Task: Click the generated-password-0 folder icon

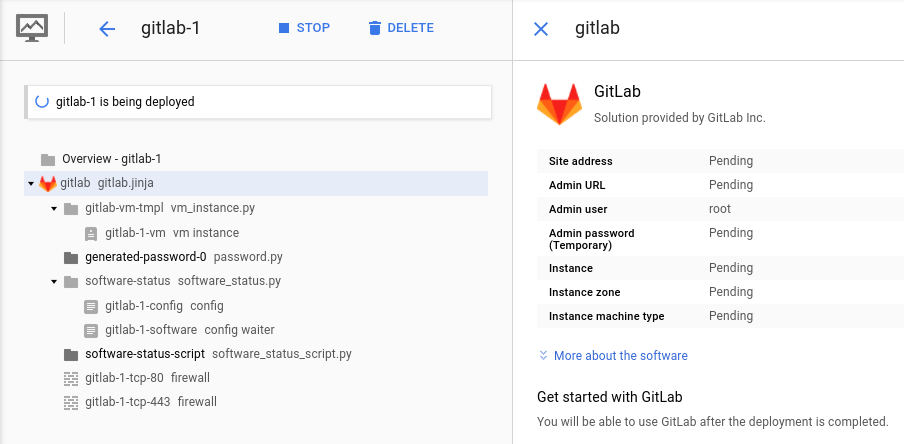Action: pyautogui.click(x=71, y=257)
